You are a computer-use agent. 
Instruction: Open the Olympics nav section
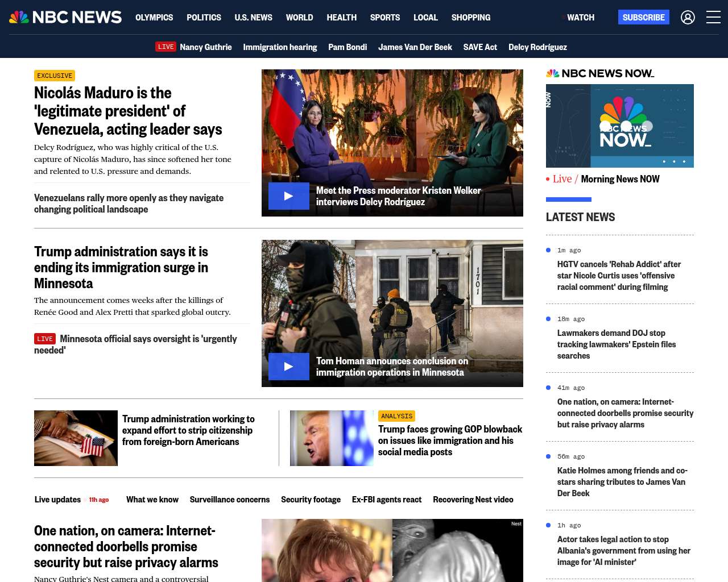pyautogui.click(x=154, y=18)
